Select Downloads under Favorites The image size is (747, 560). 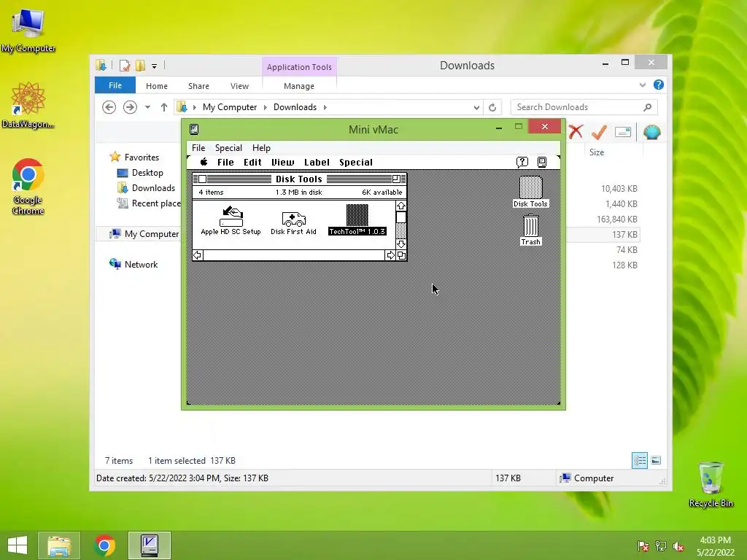tap(153, 187)
